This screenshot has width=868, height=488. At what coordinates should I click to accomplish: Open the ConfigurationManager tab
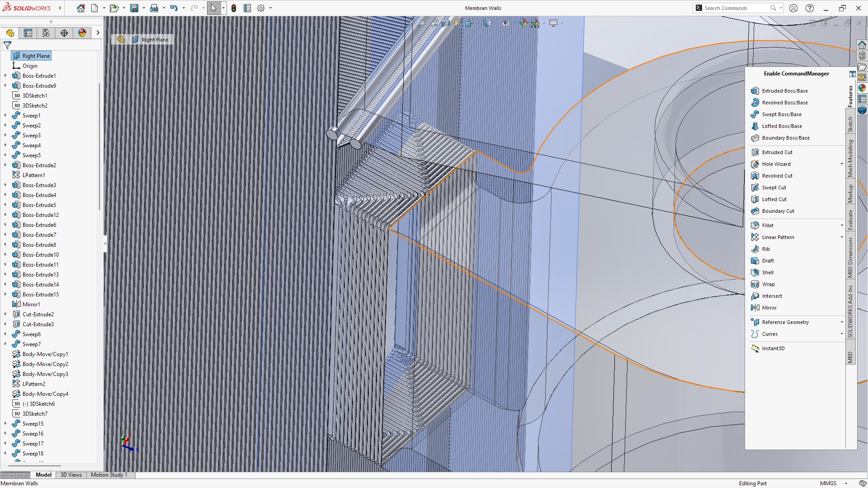[46, 33]
